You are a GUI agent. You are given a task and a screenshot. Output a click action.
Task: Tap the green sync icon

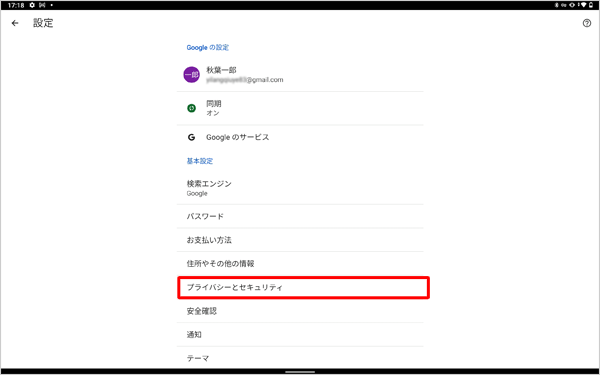[191, 108]
